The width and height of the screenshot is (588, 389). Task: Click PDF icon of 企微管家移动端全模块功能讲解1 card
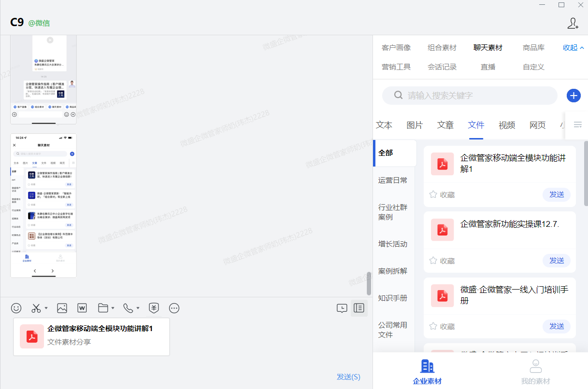pyautogui.click(x=443, y=164)
